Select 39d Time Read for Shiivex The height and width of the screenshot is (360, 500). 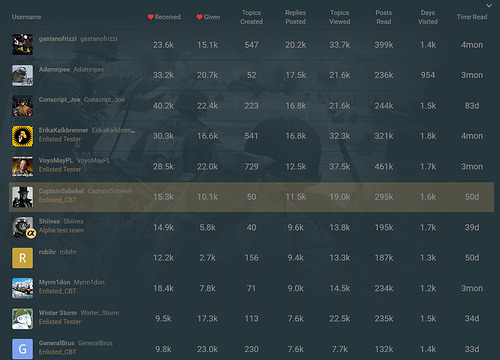(472, 228)
